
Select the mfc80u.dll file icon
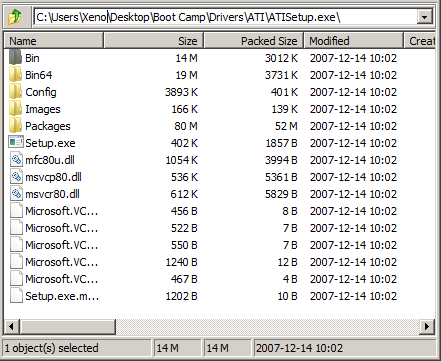point(16,160)
